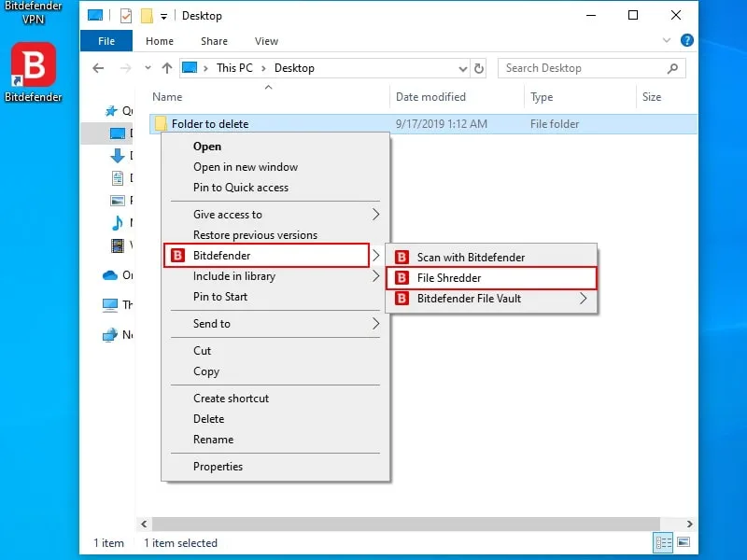Switch to Large icons view icon
747x560 pixels.
point(684,542)
